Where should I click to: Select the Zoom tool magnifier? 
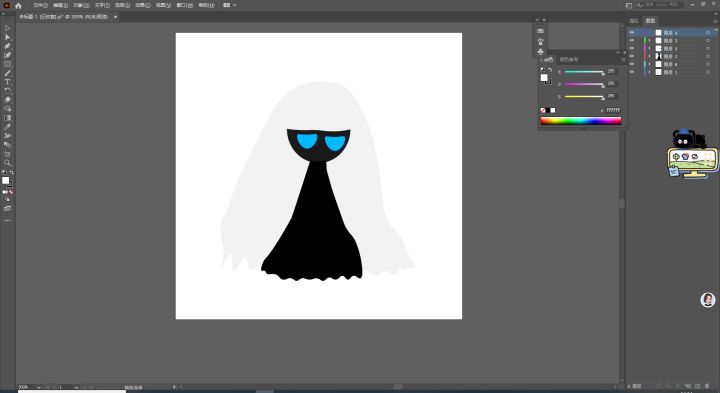(x=7, y=163)
